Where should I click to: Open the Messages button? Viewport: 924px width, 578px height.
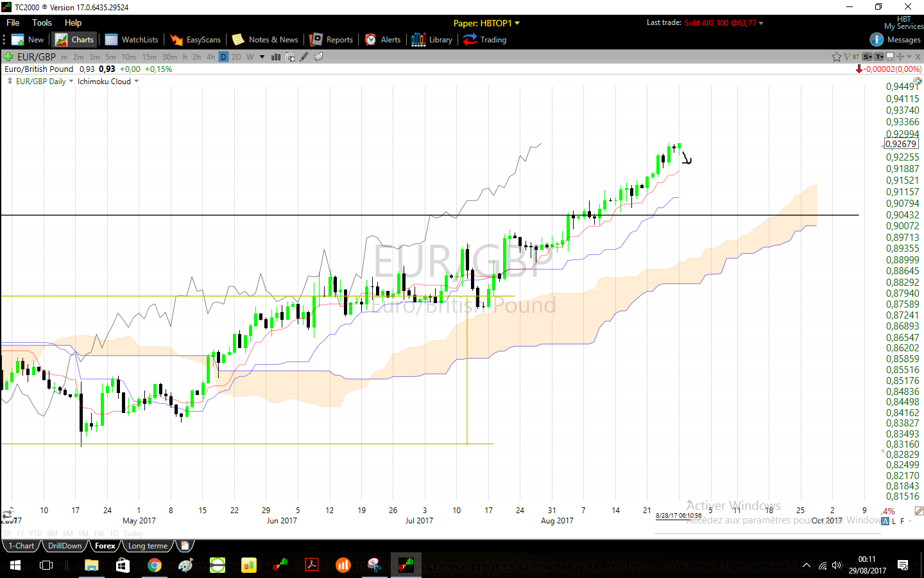pyautogui.click(x=896, y=40)
